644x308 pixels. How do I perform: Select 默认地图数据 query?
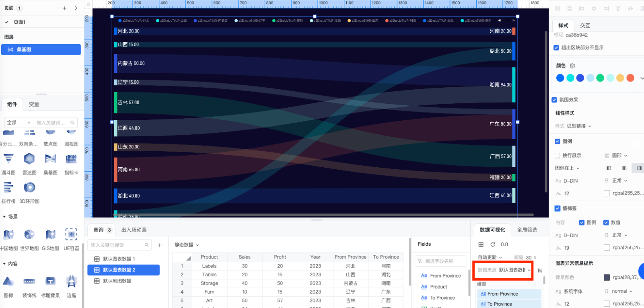click(123, 281)
